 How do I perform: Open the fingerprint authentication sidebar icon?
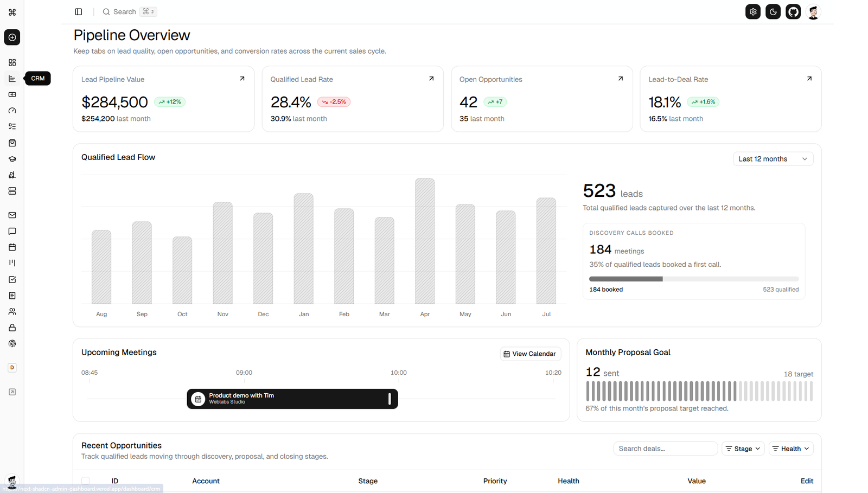pyautogui.click(x=12, y=343)
